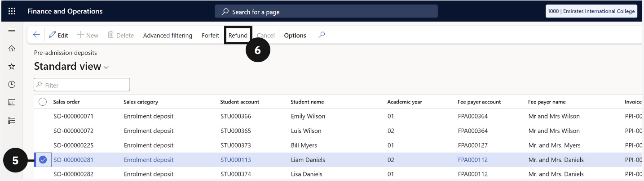Screen dimensions: 644x181
Task: Click Finance and Operations title
Action: [x=65, y=11]
